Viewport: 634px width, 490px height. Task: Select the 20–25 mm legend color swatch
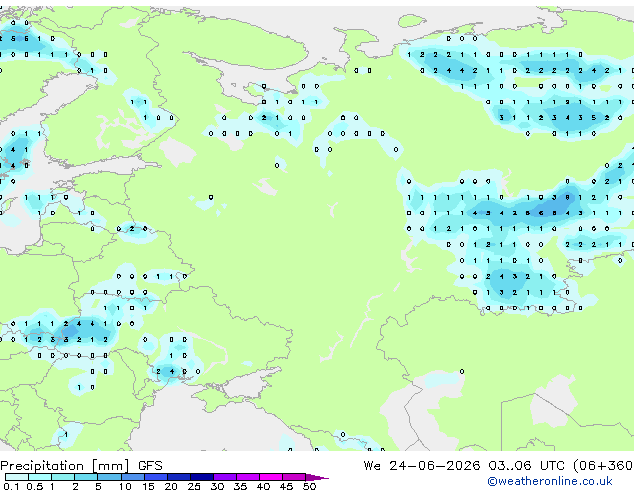(179, 477)
